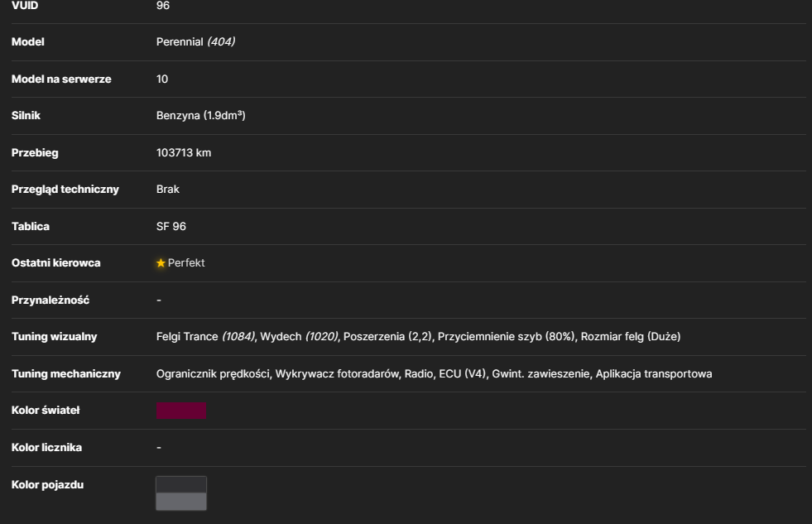Select the SF 96 license plate value
Image resolution: width=812 pixels, height=524 pixels.
(x=171, y=226)
